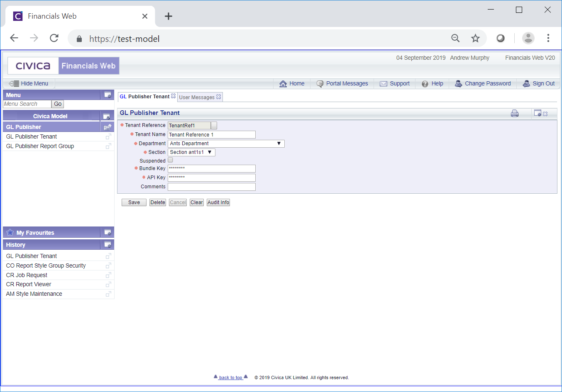562x392 pixels.
Task: Focus the Bundle Key field
Action: pos(212,168)
